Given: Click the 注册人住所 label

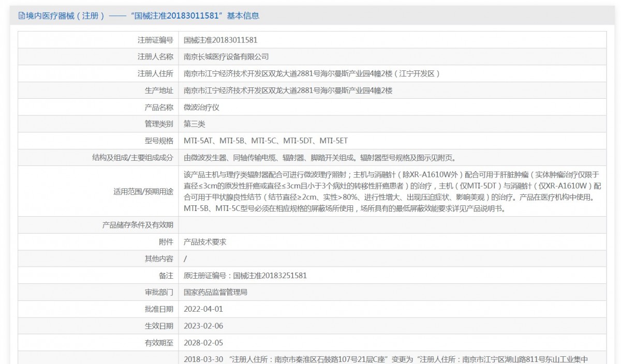Looking at the screenshot, I should [x=155, y=73].
